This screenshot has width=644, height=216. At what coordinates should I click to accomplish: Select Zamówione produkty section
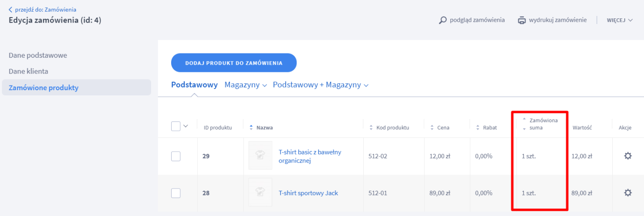pyautogui.click(x=76, y=87)
